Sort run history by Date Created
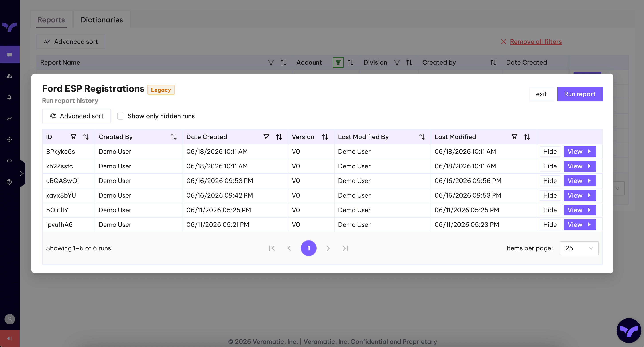 pos(279,137)
